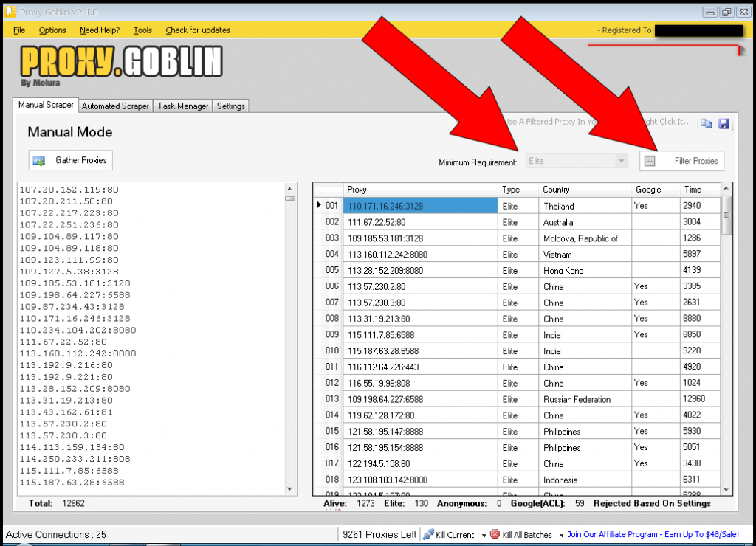The height and width of the screenshot is (546, 756).
Task: Click the copy proxies icon
Action: [x=707, y=124]
